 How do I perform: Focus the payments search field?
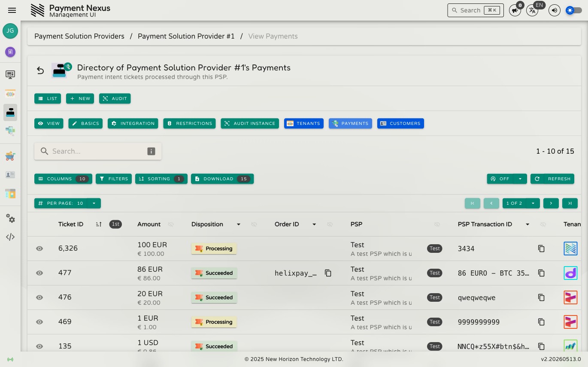pyautogui.click(x=98, y=151)
